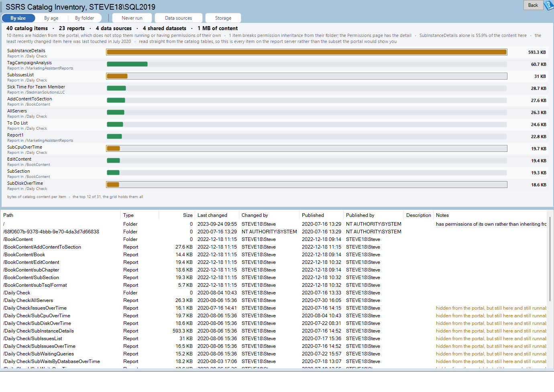Select /Daily Check/IssuesOverTime row
This screenshot has height=392, width=554.
274,308
